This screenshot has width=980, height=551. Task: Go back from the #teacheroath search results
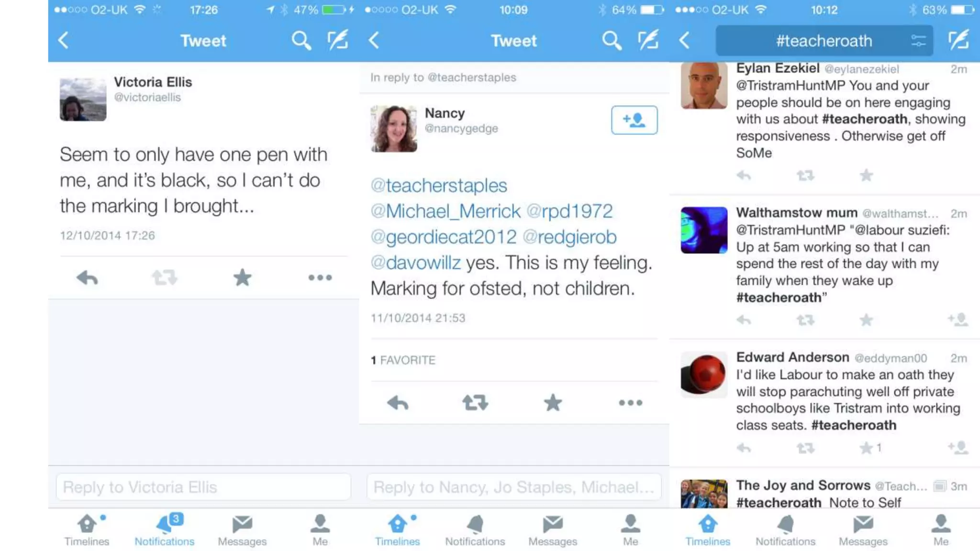[685, 40]
